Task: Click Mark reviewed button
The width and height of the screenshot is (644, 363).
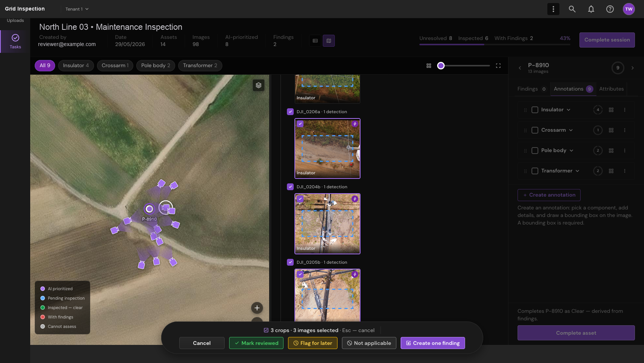Action: point(256,343)
